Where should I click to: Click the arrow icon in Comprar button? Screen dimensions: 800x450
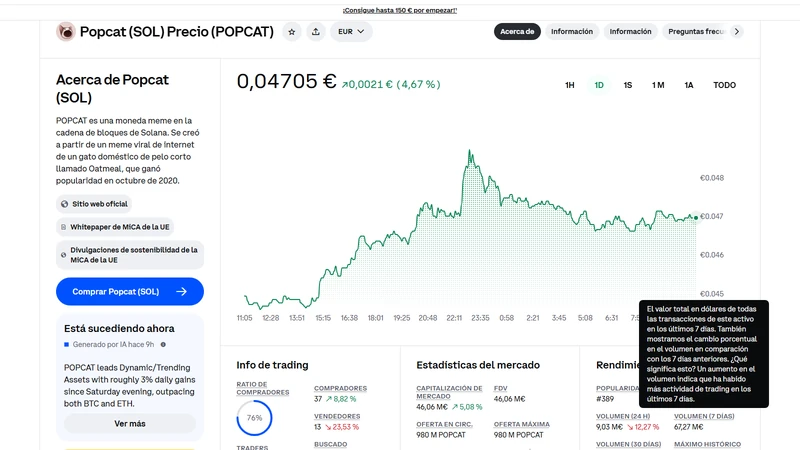pyautogui.click(x=182, y=291)
